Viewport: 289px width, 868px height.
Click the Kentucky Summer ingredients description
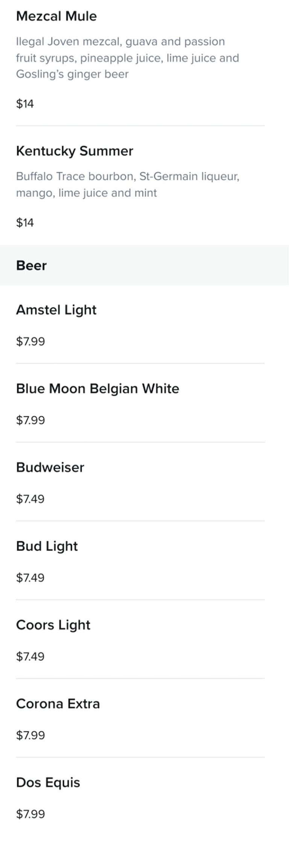127,184
